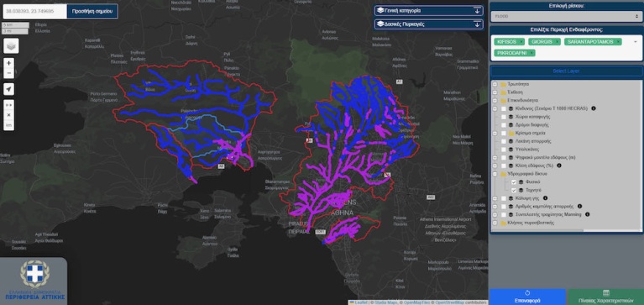Clear measurements with the X map control
This screenshot has width=644, height=305.
(x=8, y=115)
